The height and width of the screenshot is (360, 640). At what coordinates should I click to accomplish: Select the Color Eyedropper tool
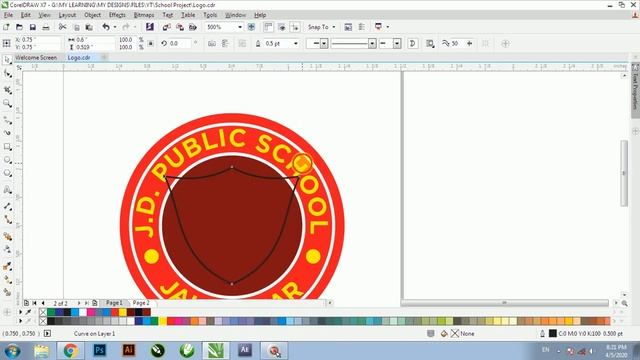7,266
